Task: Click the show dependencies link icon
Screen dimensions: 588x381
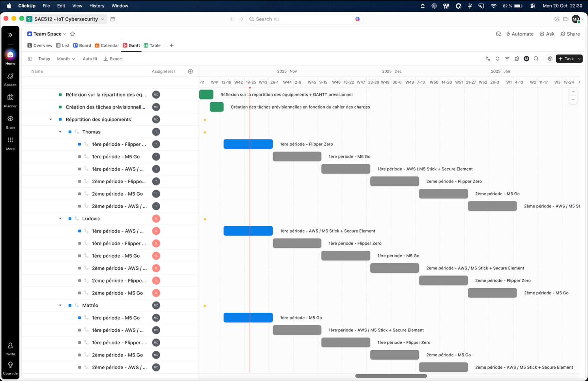Action: coord(487,58)
